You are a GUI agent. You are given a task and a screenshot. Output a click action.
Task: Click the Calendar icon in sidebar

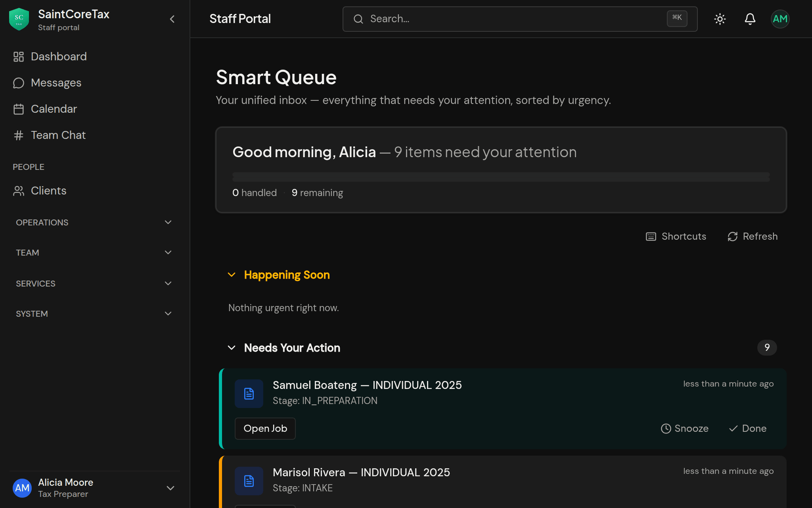click(x=19, y=109)
